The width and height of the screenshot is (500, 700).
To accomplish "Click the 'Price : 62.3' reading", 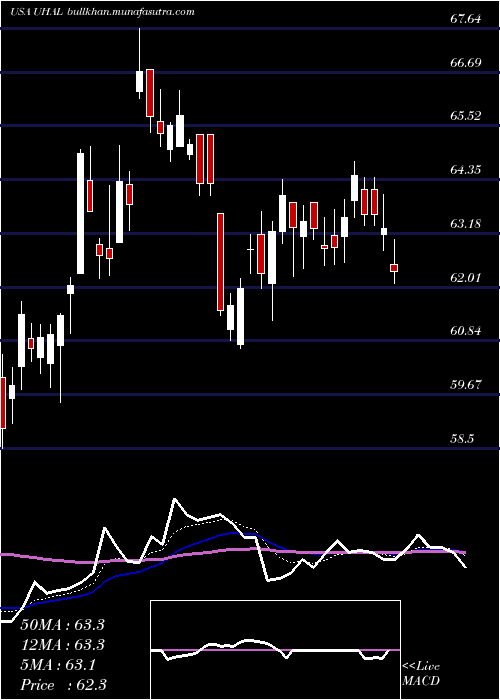I will pyautogui.click(x=64, y=685).
